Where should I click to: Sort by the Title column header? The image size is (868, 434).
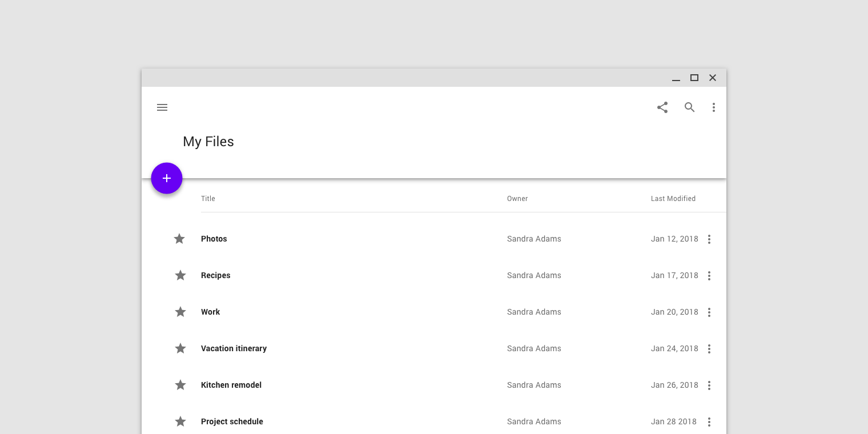[x=208, y=199]
